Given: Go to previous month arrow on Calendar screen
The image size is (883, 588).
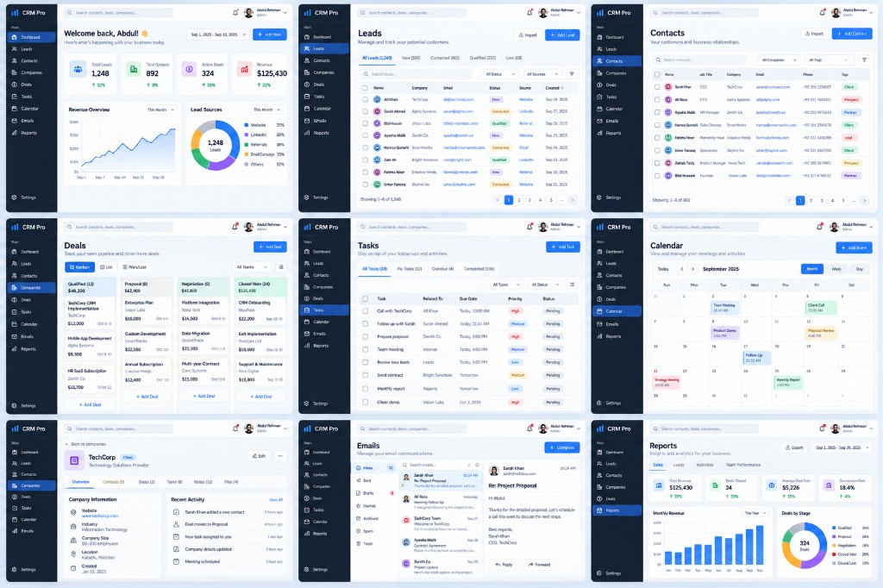Looking at the screenshot, I should 682,269.
